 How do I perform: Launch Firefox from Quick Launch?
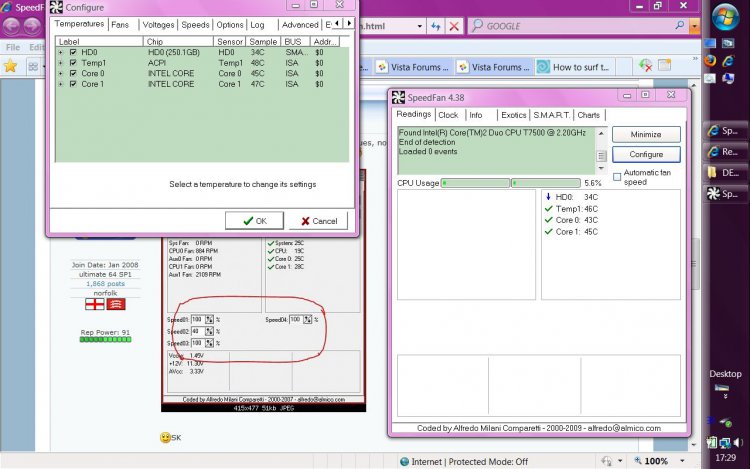click(x=710, y=61)
